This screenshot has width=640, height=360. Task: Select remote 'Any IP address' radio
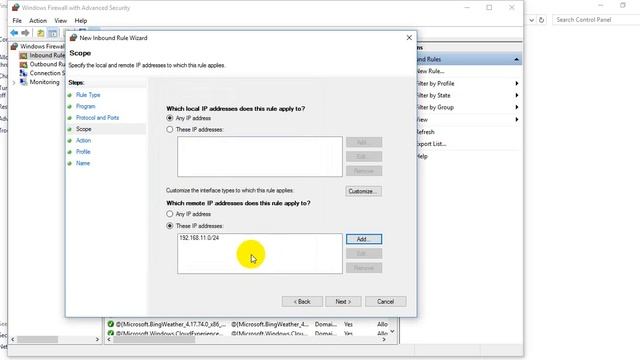pos(170,214)
